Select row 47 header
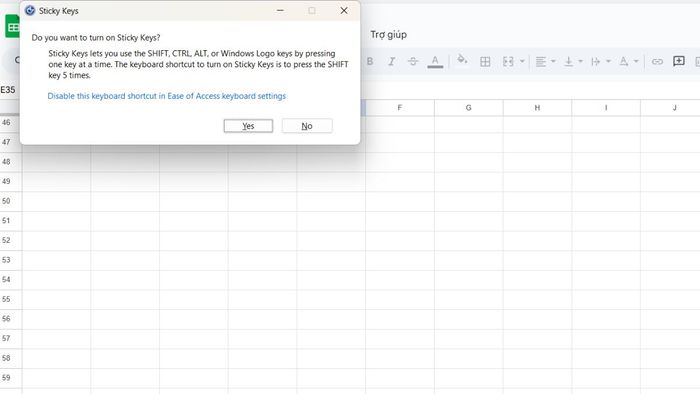This screenshot has height=394, width=700. click(x=11, y=142)
